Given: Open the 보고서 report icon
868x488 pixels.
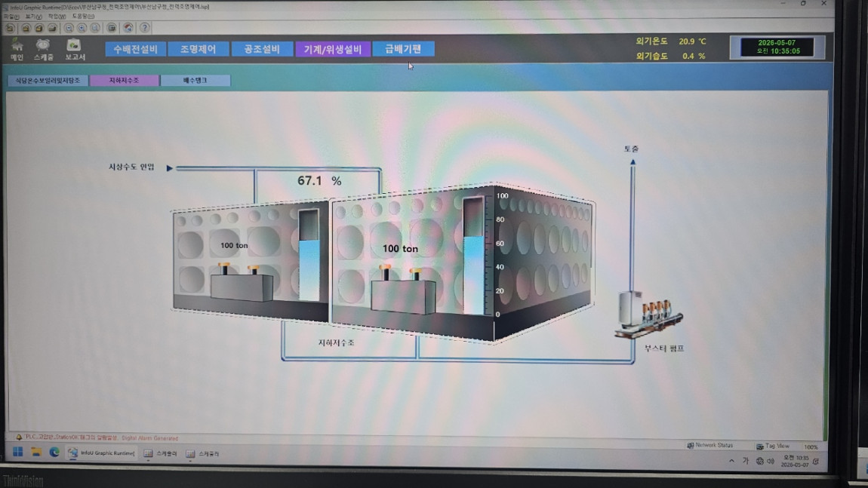Looking at the screenshot, I should (x=74, y=49).
